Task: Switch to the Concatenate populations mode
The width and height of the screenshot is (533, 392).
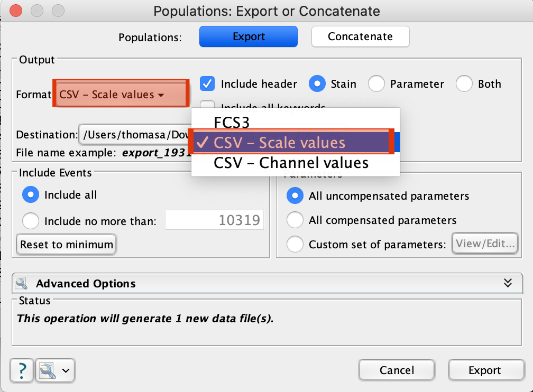Action: [360, 37]
